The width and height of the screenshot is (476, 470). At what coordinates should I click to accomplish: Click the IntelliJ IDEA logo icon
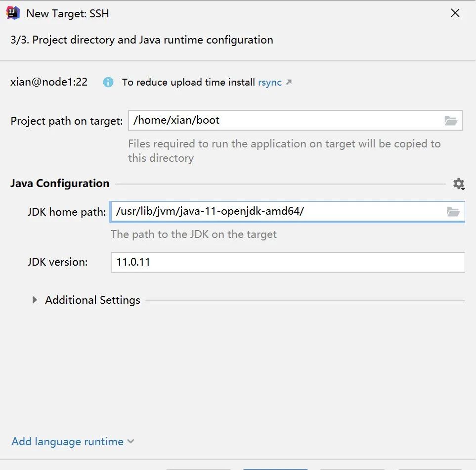click(13, 13)
